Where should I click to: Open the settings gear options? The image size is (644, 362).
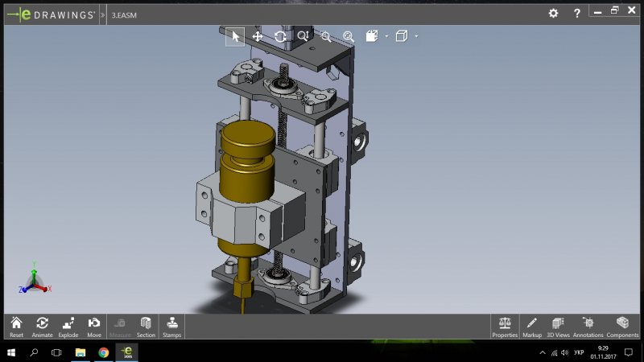pyautogui.click(x=553, y=14)
